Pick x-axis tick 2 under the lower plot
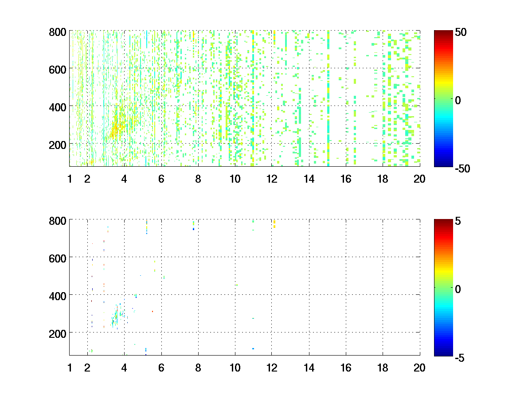Screen dimensions: 532x399 [x=87, y=368]
